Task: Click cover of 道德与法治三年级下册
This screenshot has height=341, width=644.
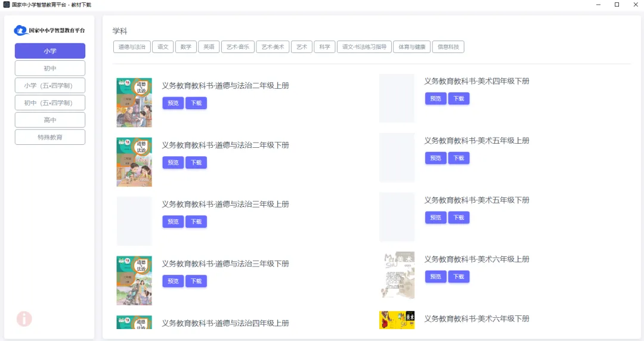Action: click(134, 281)
